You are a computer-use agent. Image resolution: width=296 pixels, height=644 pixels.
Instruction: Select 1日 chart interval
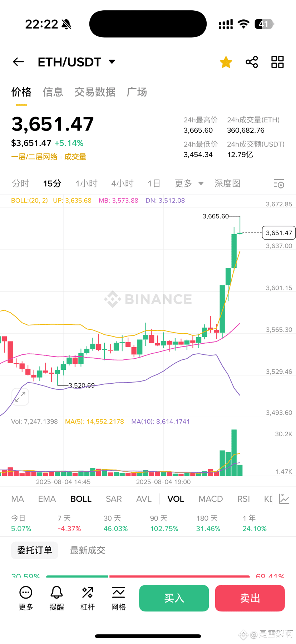(154, 183)
